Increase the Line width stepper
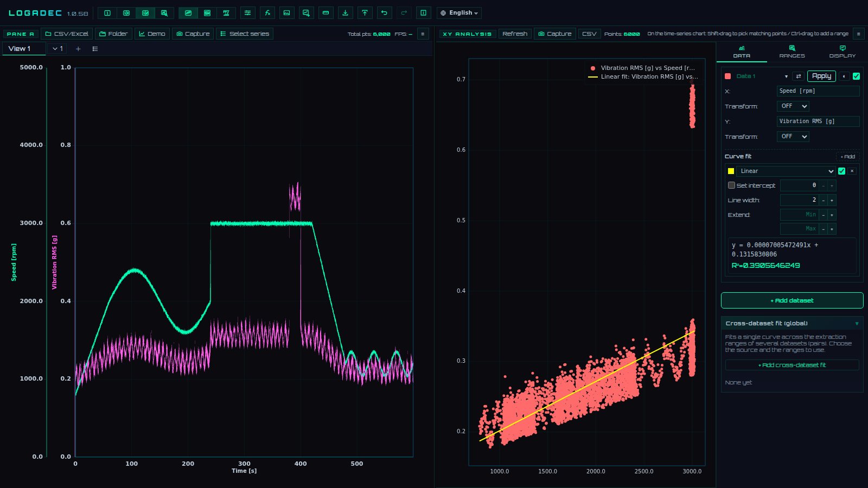Viewport: 868px width, 488px height. 832,200
